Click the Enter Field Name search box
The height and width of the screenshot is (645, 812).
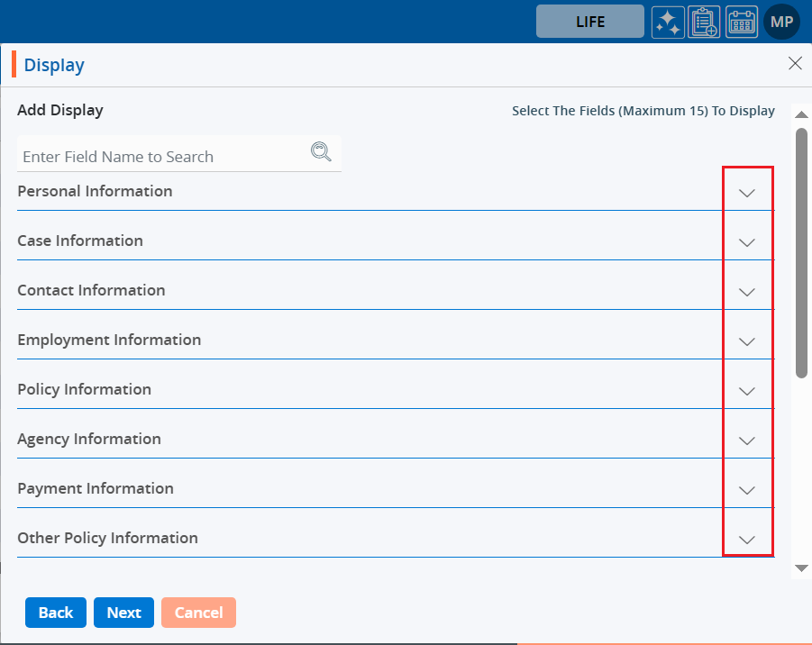(162, 157)
